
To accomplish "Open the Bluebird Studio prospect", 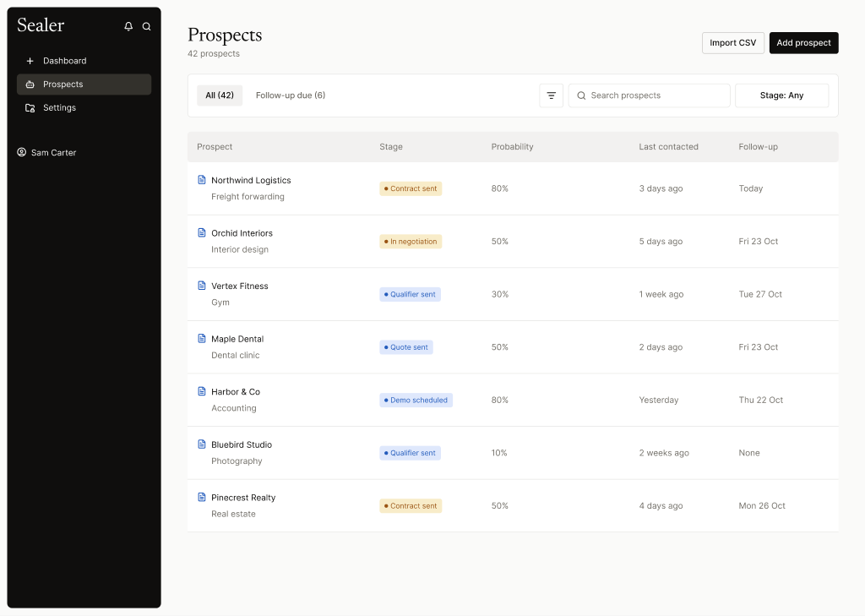I will click(242, 444).
